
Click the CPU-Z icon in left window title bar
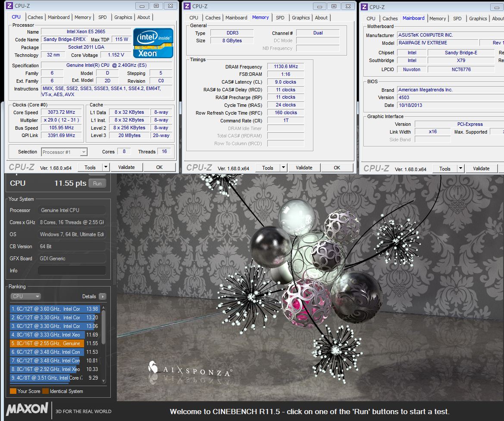pos(9,6)
